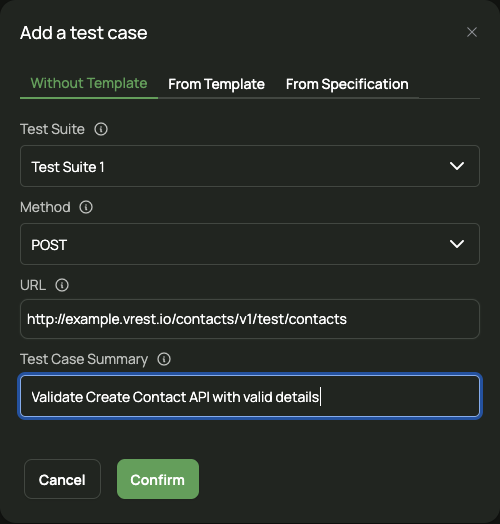500x524 pixels.
Task: View info icon for Test Case Summary
Action: point(164,359)
